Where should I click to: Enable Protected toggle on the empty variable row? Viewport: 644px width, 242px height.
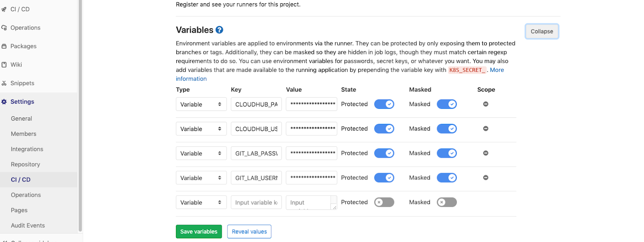point(384,202)
